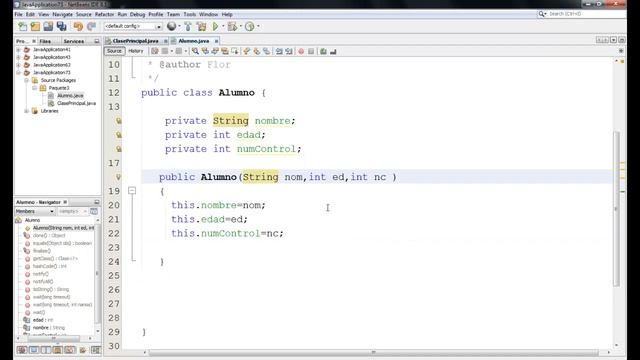Click the Undo toolbar icon

(x=78, y=27)
